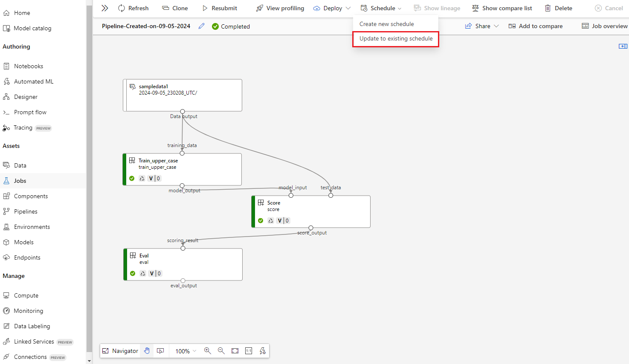The width and height of the screenshot is (629, 364).
Task: Refresh the pipeline job view
Action: (x=133, y=8)
